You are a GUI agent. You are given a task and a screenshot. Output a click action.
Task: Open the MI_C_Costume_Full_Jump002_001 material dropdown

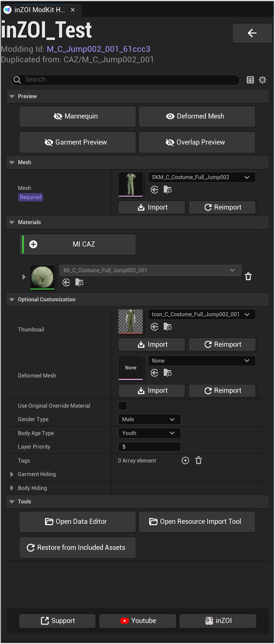coord(150,270)
